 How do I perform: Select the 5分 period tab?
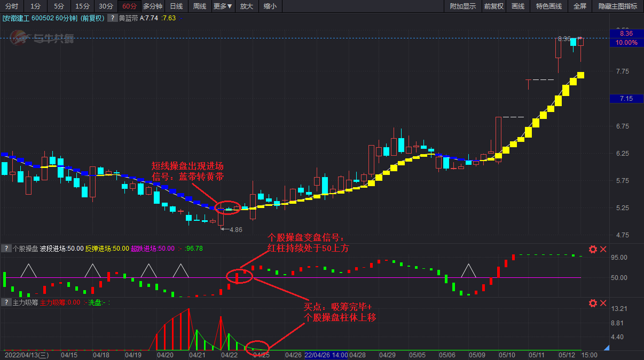tap(59, 6)
